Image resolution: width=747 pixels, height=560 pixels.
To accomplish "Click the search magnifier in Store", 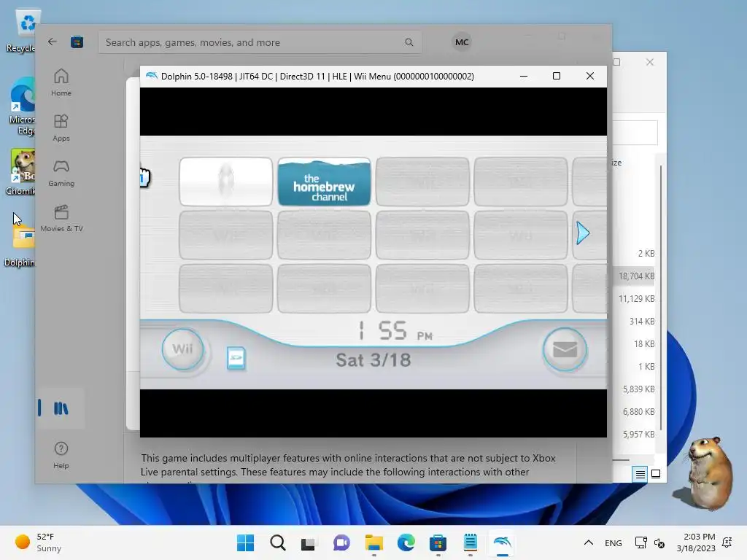I will (409, 42).
